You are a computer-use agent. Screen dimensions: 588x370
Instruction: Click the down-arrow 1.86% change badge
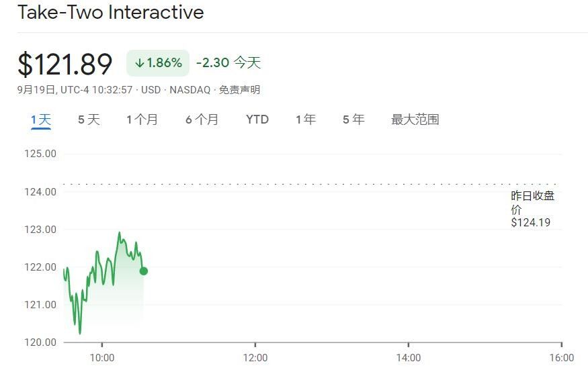(158, 63)
